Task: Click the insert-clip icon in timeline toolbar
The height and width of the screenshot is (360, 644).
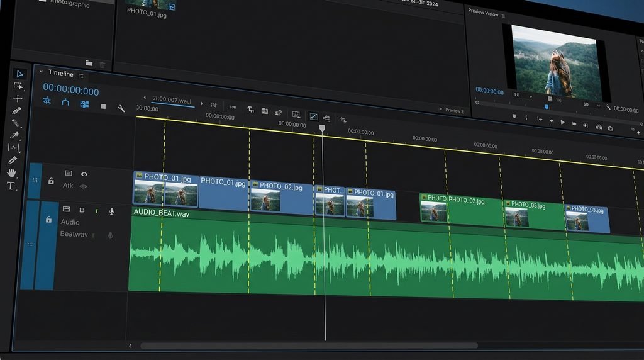Action: (265, 111)
